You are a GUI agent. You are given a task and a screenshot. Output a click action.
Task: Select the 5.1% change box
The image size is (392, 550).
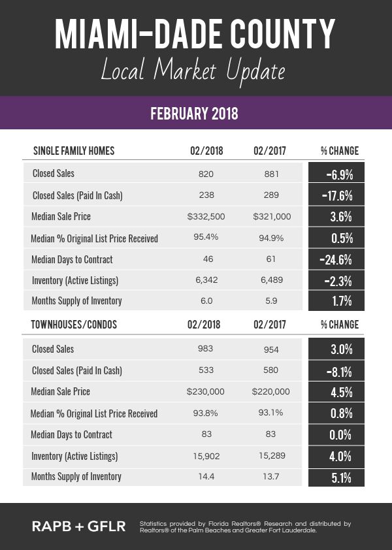(x=336, y=477)
